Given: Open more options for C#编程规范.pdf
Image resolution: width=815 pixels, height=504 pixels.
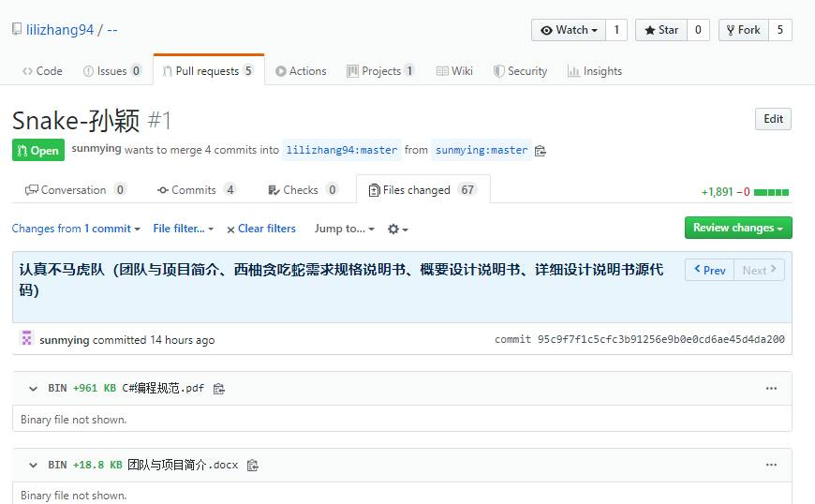Looking at the screenshot, I should [x=771, y=389].
